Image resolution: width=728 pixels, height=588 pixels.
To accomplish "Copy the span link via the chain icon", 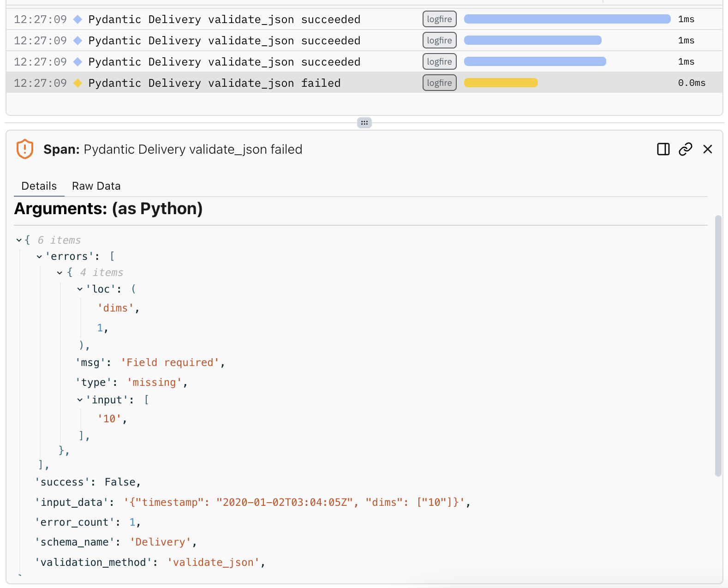I will tap(686, 149).
